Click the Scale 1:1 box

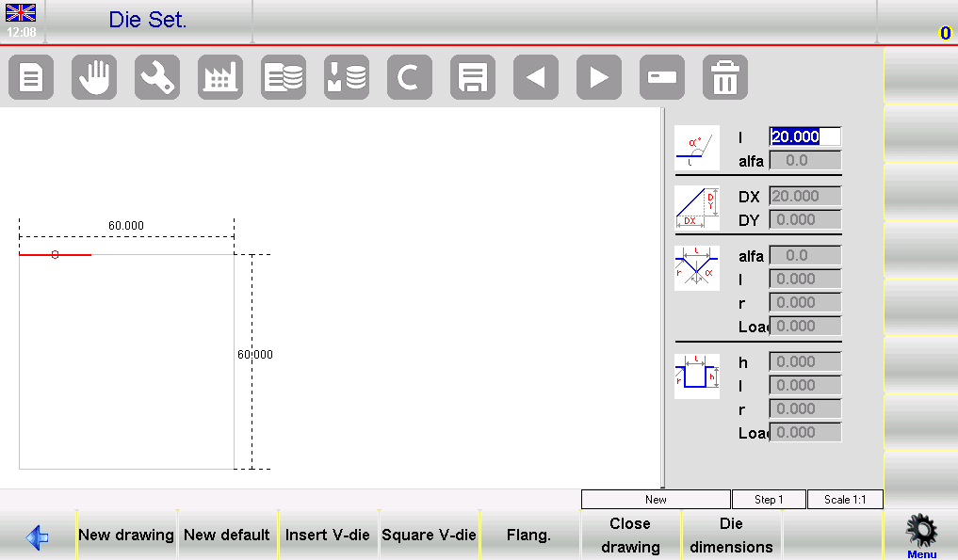click(845, 500)
